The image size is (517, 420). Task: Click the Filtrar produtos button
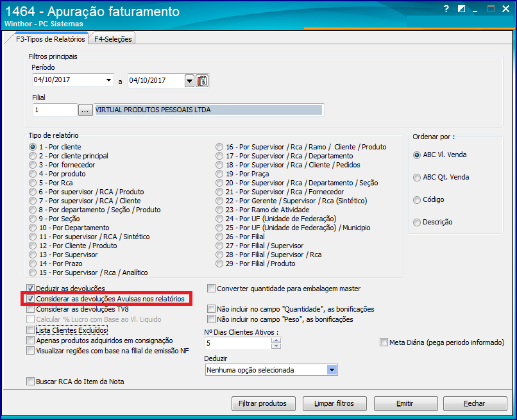click(263, 403)
